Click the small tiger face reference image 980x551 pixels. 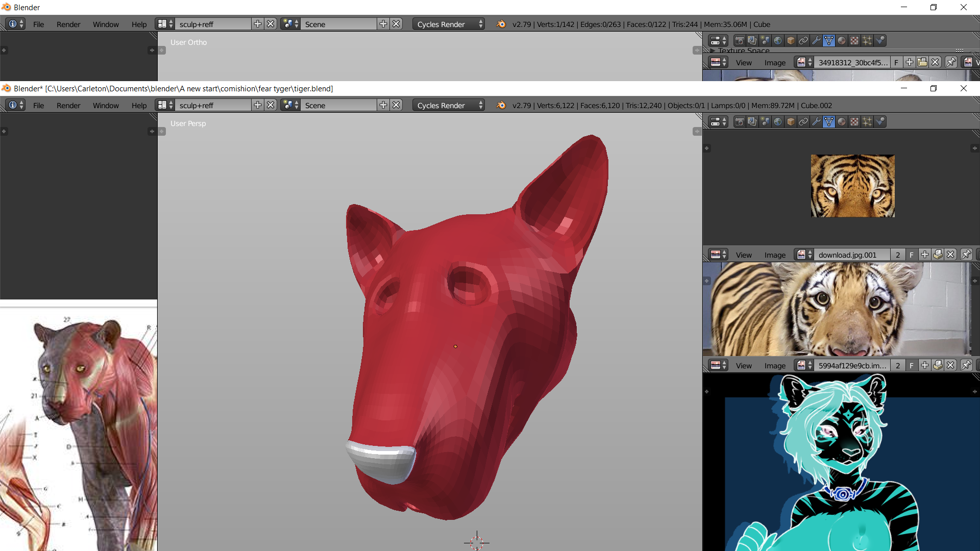852,186
